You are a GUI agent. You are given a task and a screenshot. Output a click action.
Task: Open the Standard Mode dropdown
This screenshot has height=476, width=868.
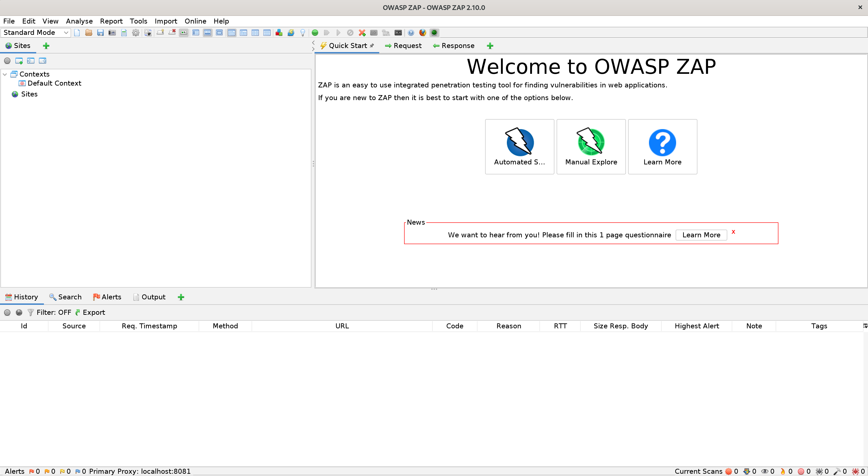point(36,33)
